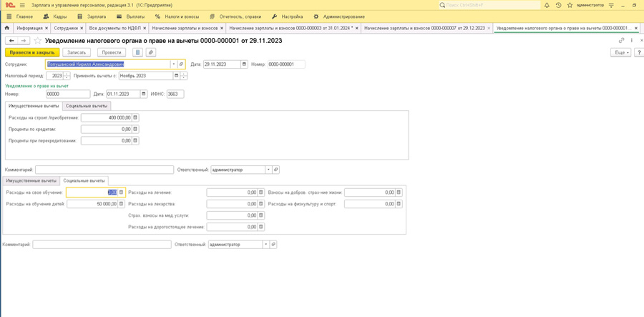
Task: Open the history clock icon
Action: point(558,5)
